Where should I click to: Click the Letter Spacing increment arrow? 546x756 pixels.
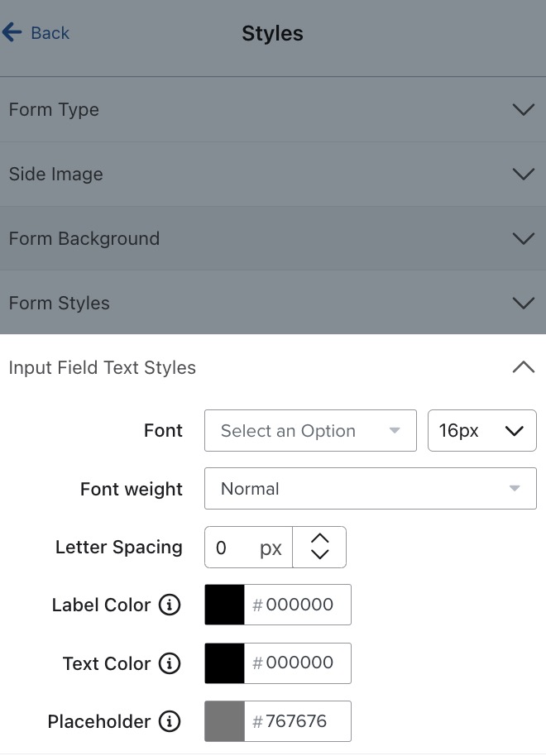click(x=319, y=540)
